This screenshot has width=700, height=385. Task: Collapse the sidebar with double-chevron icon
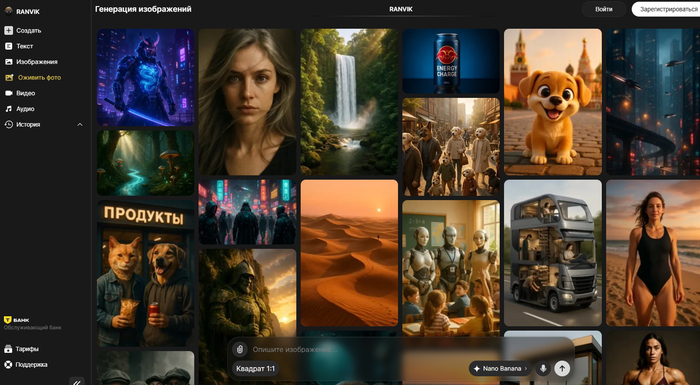[x=77, y=382]
